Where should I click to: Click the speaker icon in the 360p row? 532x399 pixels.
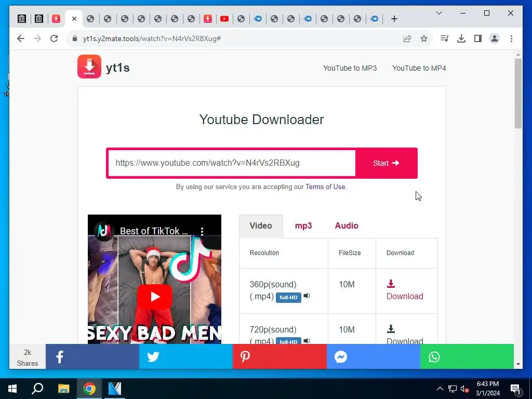pos(307,296)
